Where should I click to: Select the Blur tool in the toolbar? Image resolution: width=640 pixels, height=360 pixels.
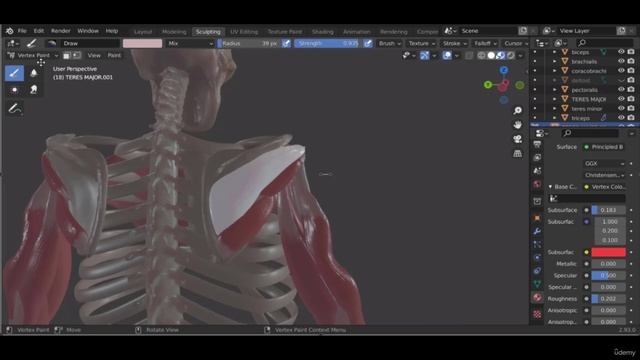coord(34,73)
